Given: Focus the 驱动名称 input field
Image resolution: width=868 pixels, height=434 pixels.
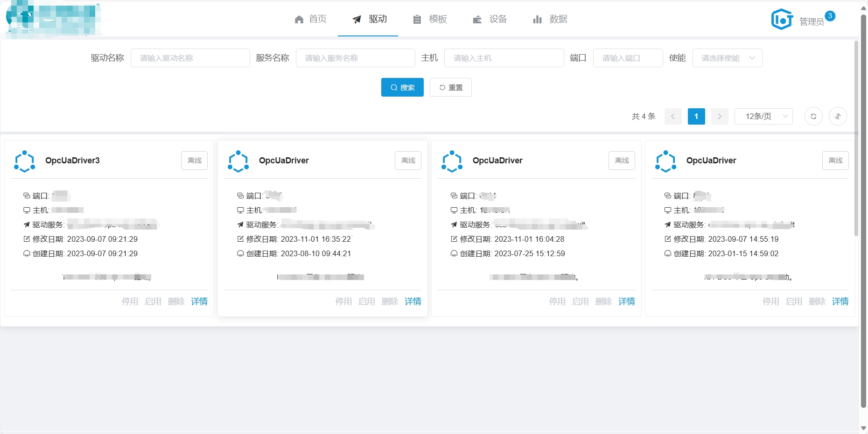Looking at the screenshot, I should 190,58.
